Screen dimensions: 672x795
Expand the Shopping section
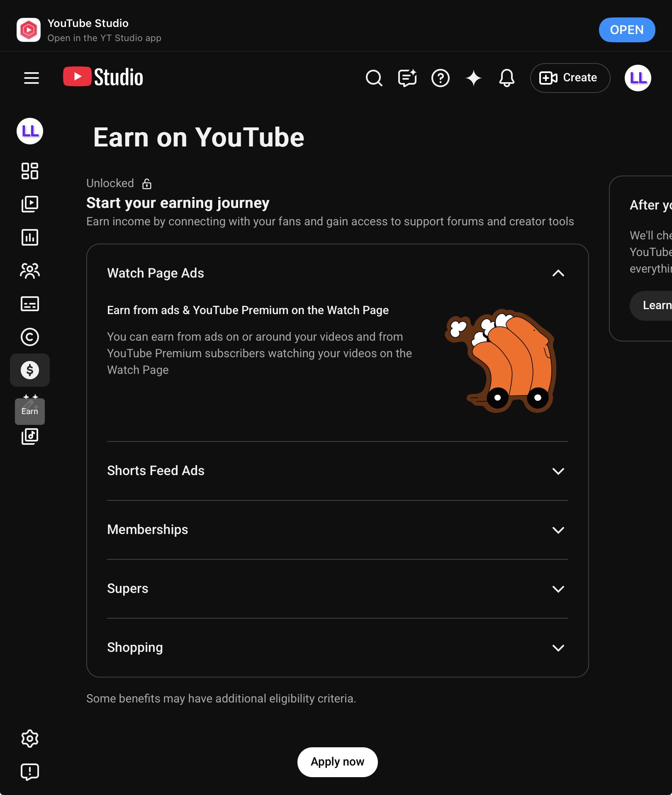tap(558, 648)
